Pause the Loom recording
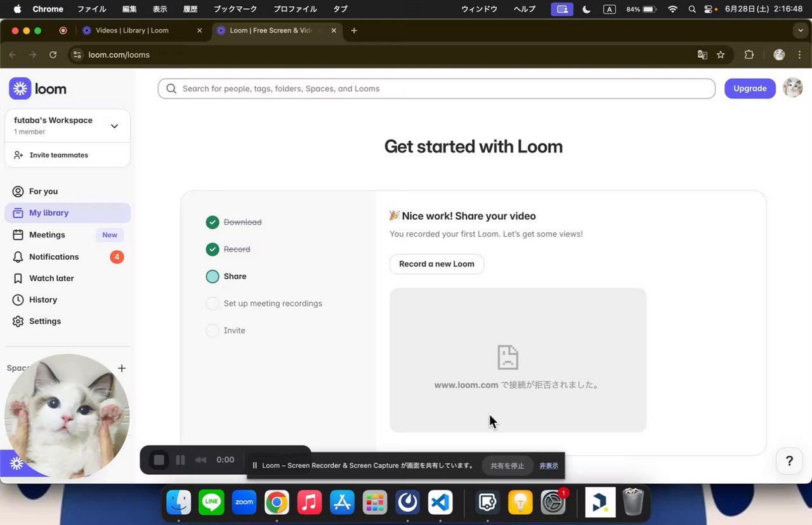The width and height of the screenshot is (812, 525). tap(180, 460)
